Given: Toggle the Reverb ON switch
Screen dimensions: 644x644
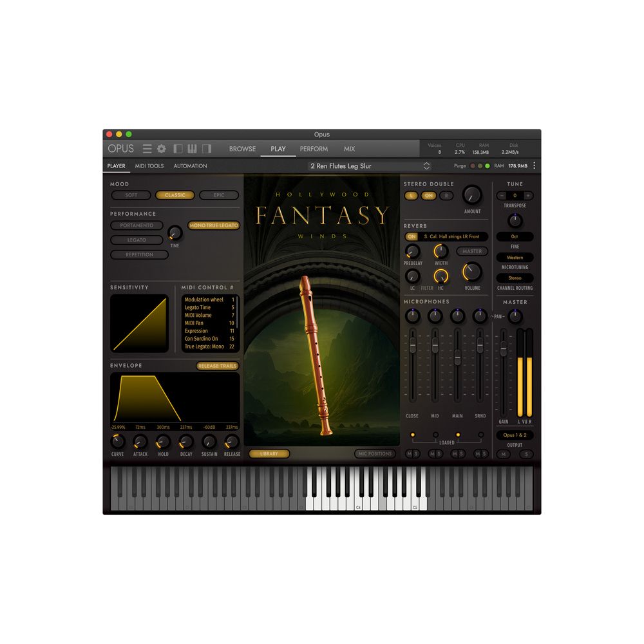Looking at the screenshot, I should pyautogui.click(x=412, y=236).
